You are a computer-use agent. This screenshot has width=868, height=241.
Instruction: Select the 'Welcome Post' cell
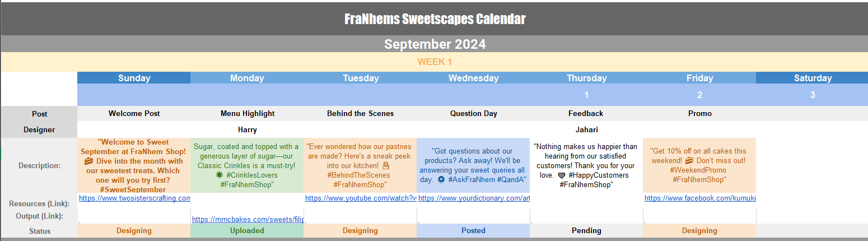coord(134,114)
